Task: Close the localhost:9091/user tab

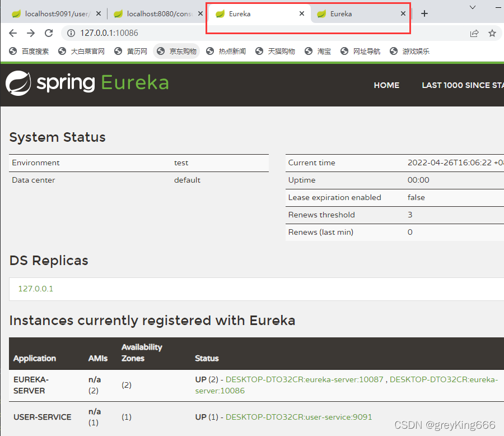Action: pyautogui.click(x=99, y=13)
